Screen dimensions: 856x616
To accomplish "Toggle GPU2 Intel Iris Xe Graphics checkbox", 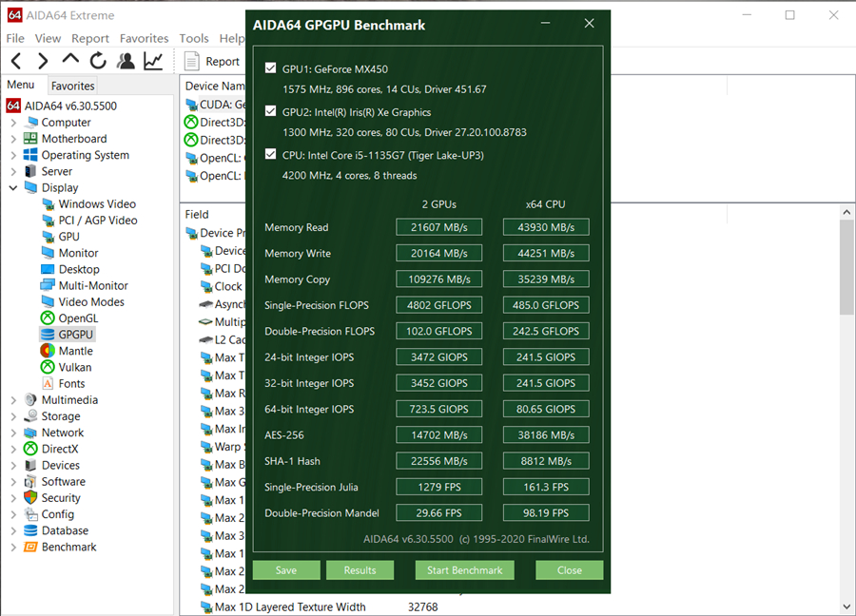I will tap(271, 111).
